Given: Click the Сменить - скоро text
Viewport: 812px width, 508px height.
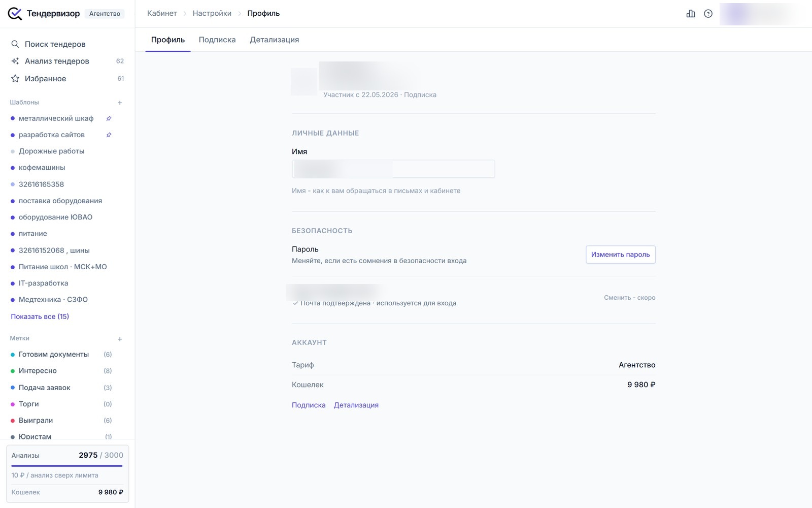Looking at the screenshot, I should 629,298.
